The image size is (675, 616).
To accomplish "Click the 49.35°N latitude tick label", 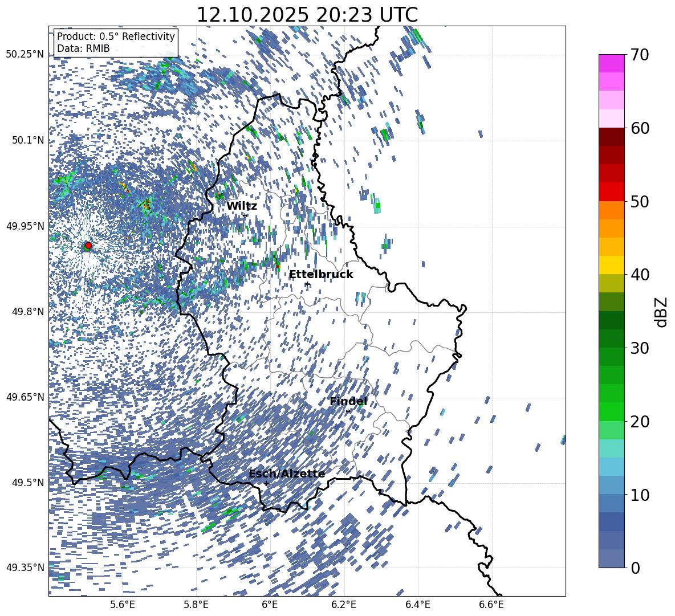I will point(26,568).
